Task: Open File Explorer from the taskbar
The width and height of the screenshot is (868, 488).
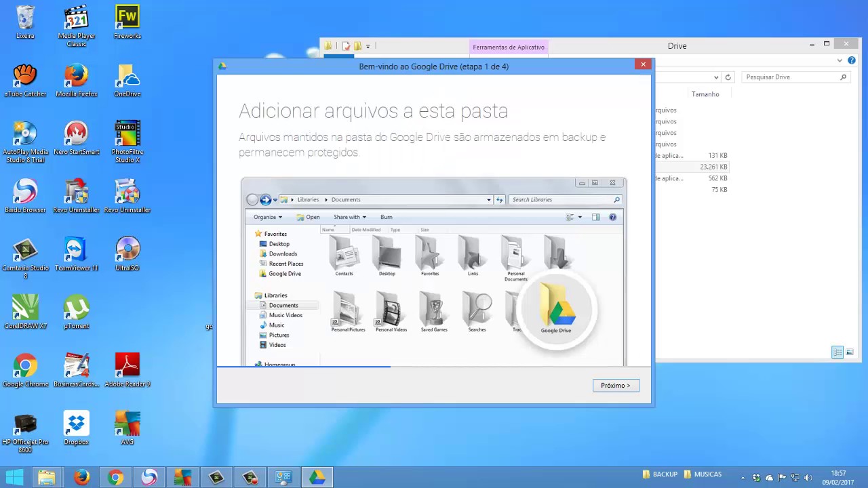Action: click(x=46, y=477)
